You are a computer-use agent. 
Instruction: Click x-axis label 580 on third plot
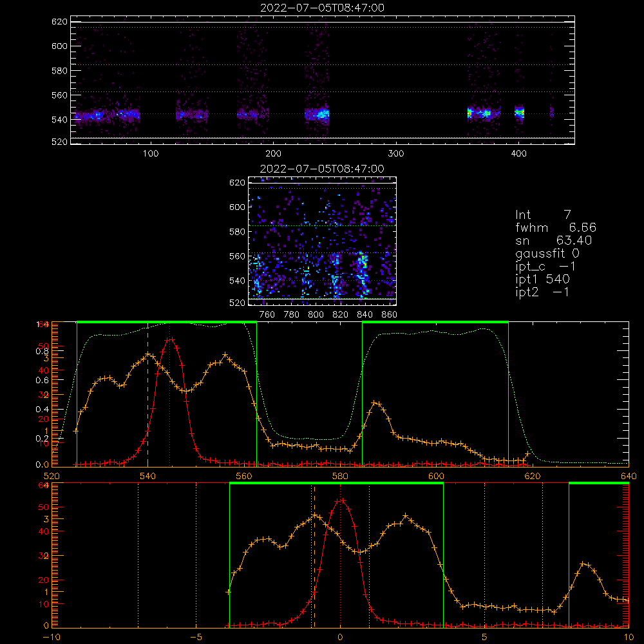340,476
